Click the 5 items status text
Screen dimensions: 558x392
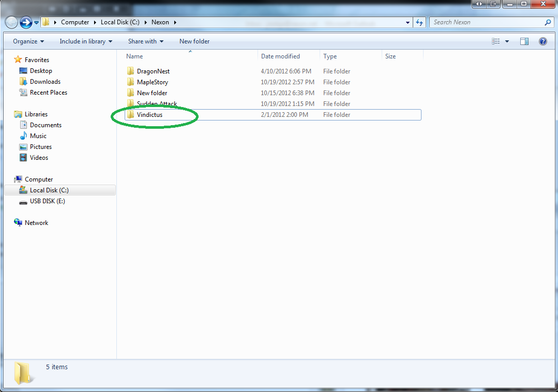pos(56,367)
